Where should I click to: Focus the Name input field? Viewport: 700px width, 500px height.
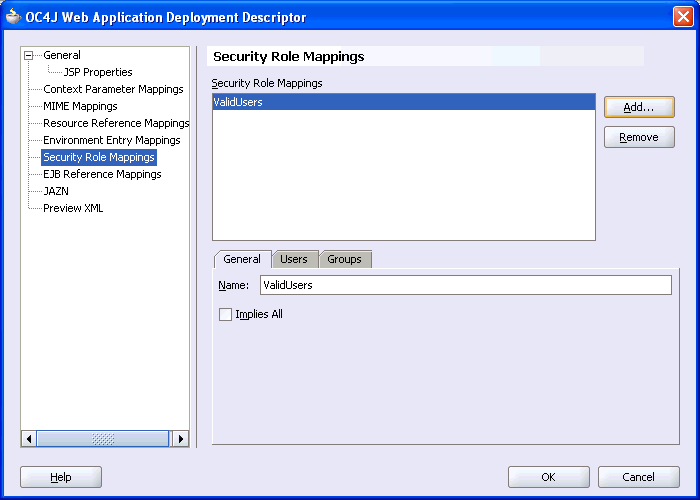click(x=466, y=285)
